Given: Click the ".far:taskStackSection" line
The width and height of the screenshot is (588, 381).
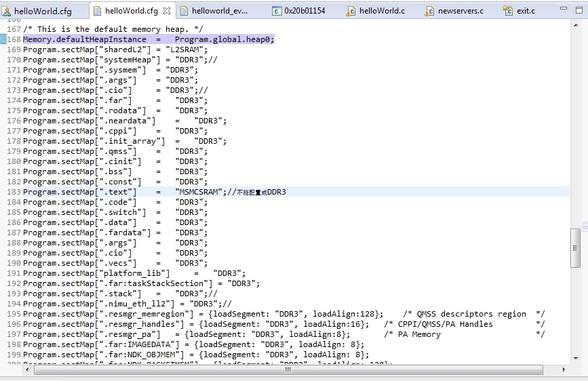Looking at the screenshot, I should click(x=141, y=283).
